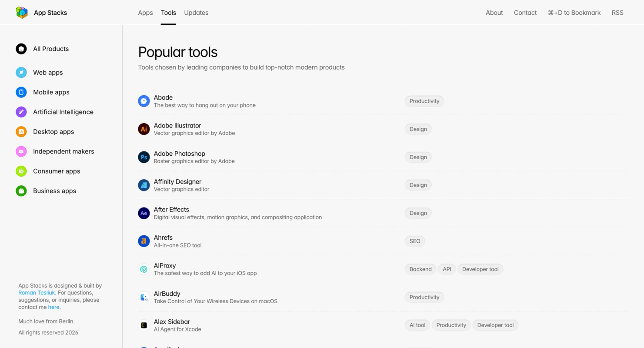The height and width of the screenshot is (348, 644).
Task: Click the Design tag for Adobe Illustrator
Action: point(418,129)
